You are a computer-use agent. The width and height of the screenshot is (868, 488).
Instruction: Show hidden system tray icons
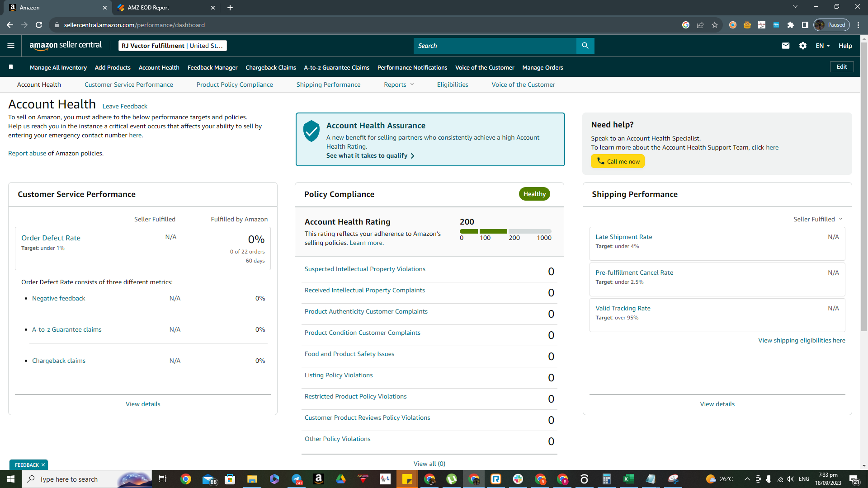[747, 479]
